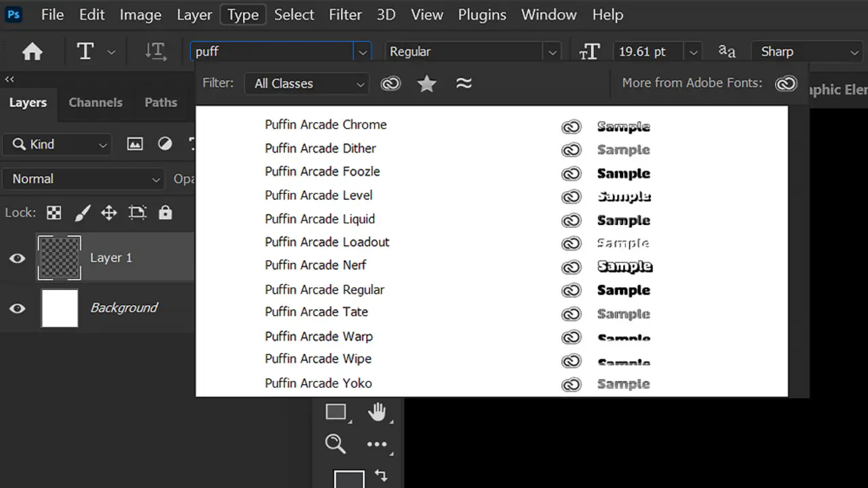Screen dimensions: 868x488
Task: Show favorite fonts with star icon
Action: 427,83
